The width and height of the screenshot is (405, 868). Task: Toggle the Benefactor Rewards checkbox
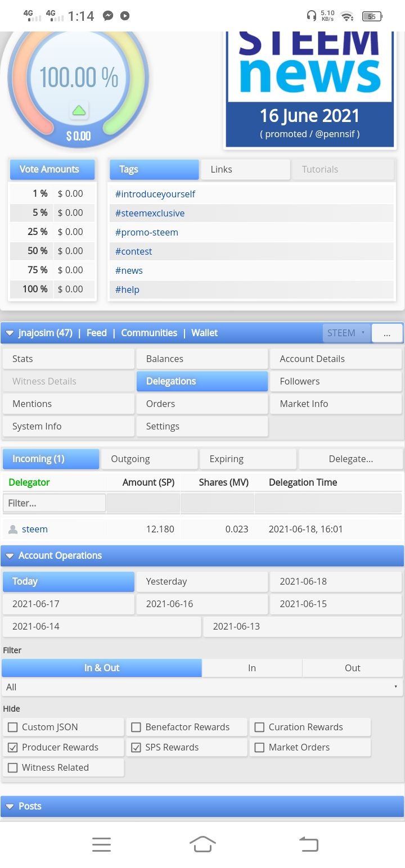tap(136, 727)
